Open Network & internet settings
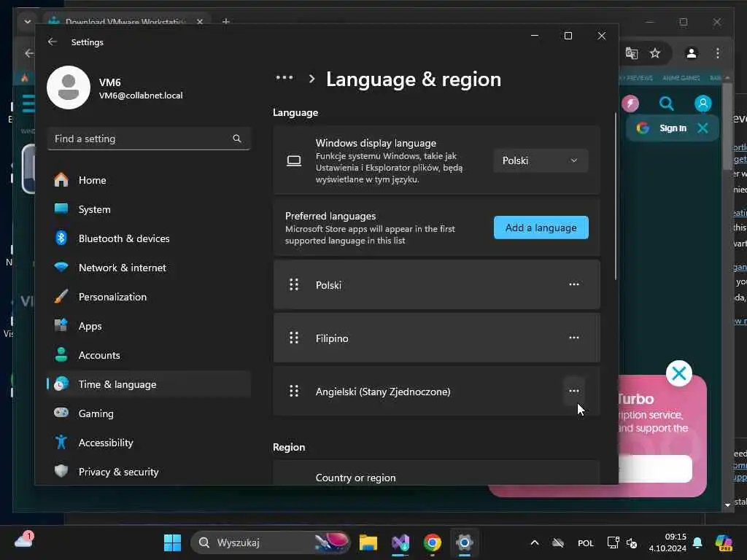 tap(149, 268)
